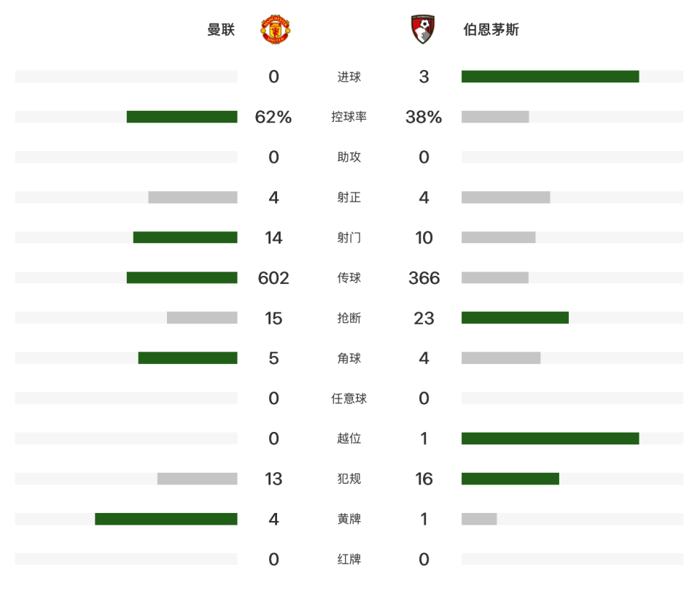Click Manchester United's green 射门 bar
Viewport: 700px width, 591px height.
coord(185,237)
